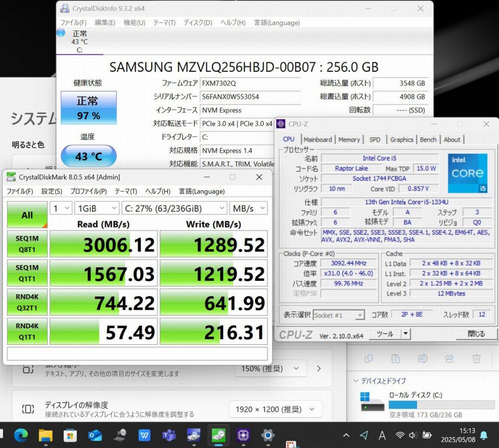The image size is (499, 448).
Task: Open notifications bell icon
Action: pos(484,435)
